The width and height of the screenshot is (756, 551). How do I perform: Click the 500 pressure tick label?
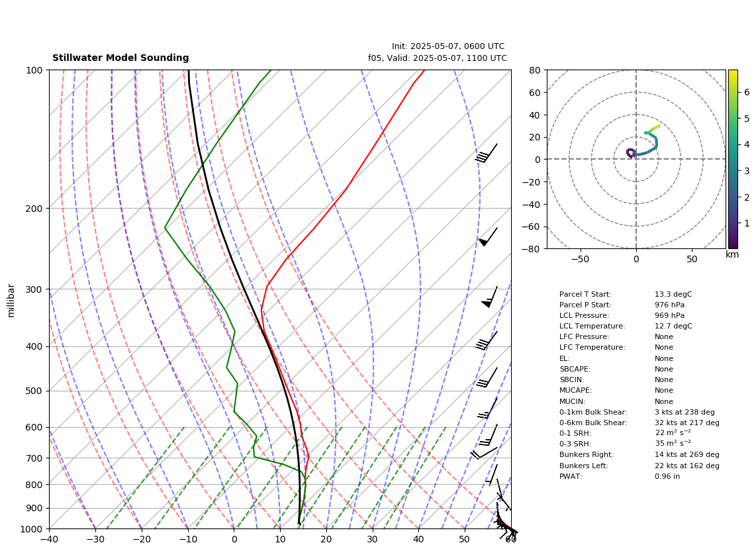(34, 391)
